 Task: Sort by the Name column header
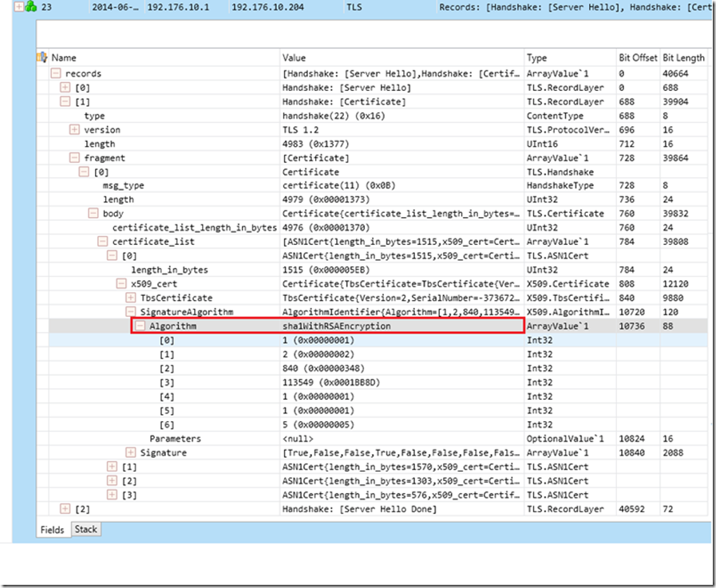point(64,57)
